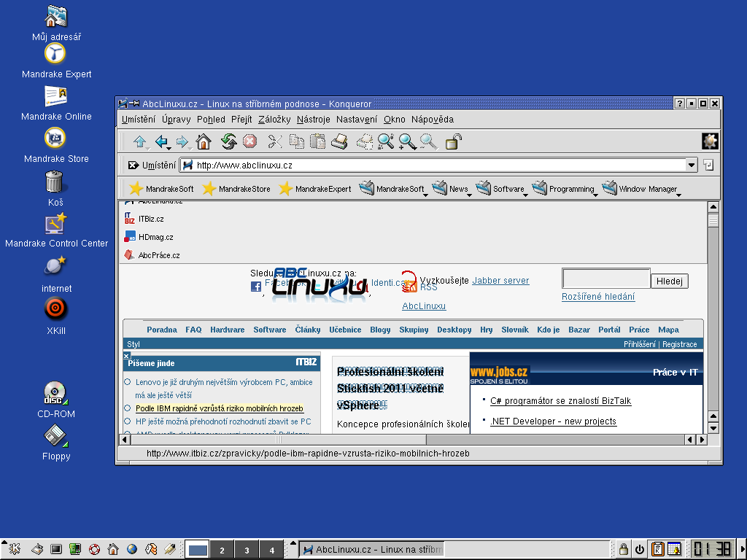
Task: Click the Facebook icon on the page
Action: pyautogui.click(x=256, y=286)
